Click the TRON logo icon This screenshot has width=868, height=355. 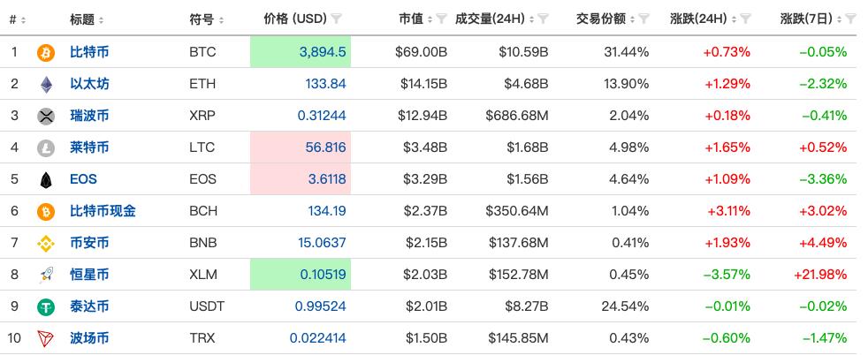(46, 338)
